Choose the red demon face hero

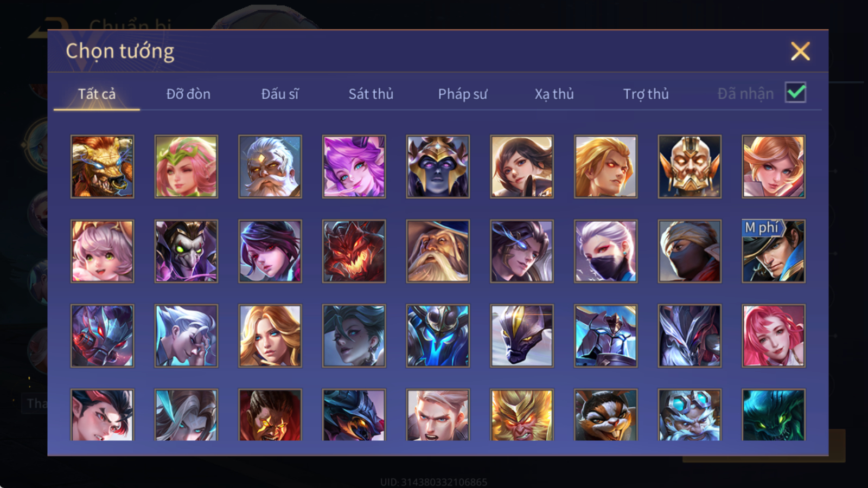point(354,251)
